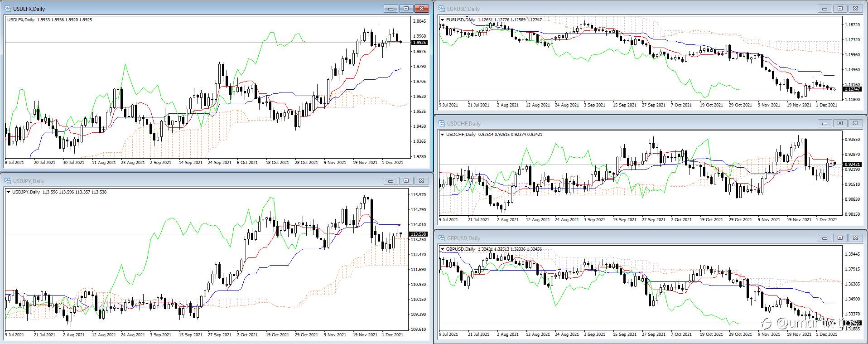
Task: Open the triangle dropdown beside GBPUSD,Daily label
Action: 443,249
